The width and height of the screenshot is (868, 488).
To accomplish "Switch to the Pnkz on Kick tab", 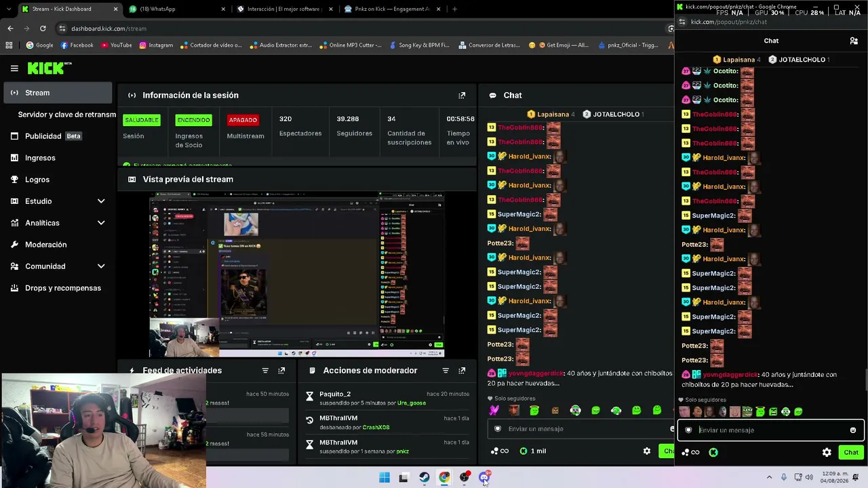I will click(x=392, y=9).
